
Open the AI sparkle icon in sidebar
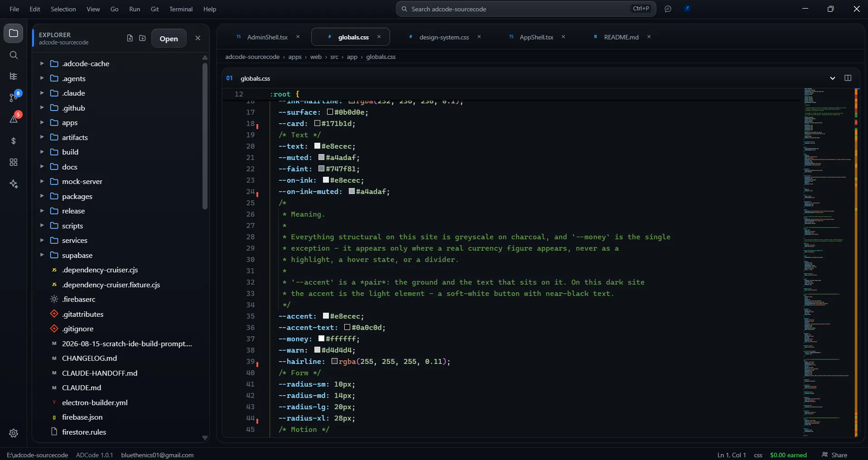point(14,184)
